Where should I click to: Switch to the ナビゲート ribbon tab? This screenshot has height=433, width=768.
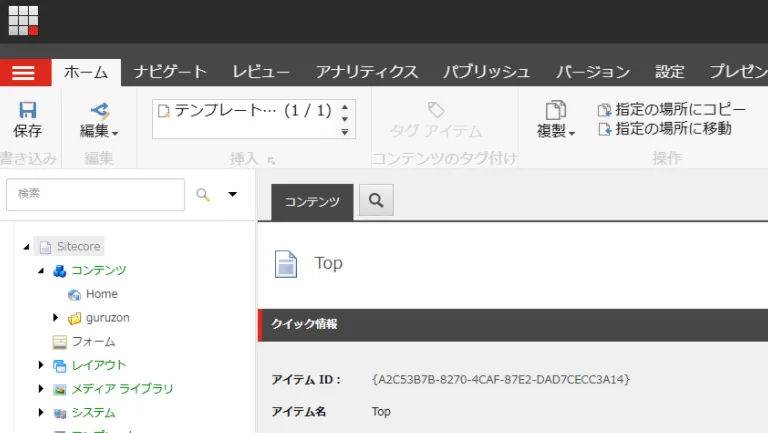170,72
